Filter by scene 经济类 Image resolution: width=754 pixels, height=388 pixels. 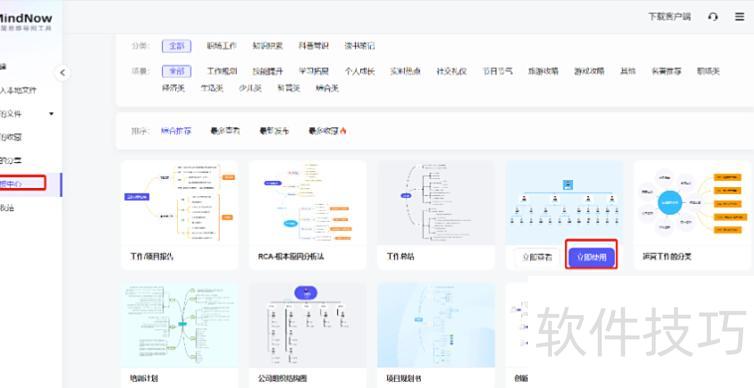point(173,88)
